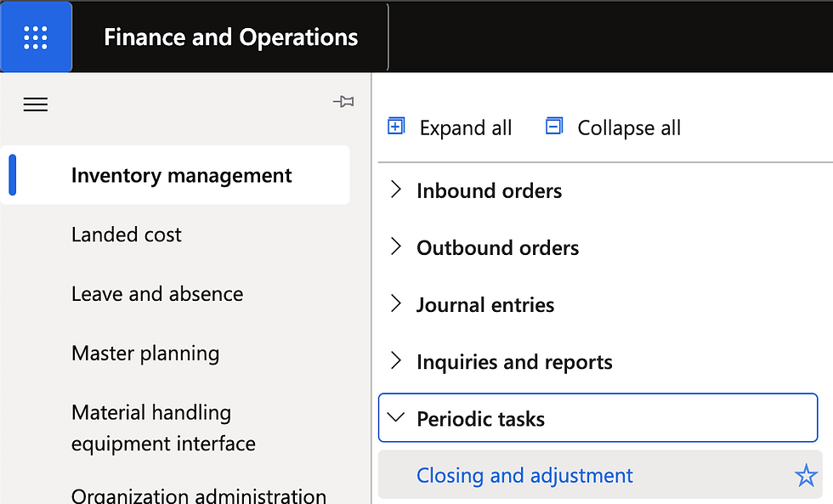Open Organization administration module

click(x=198, y=495)
